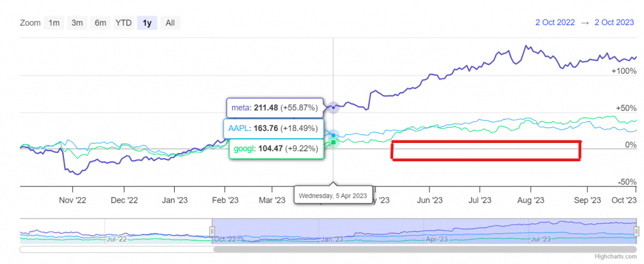The image size is (644, 264).
Task: Click the Nov '22 axis label
Action: pos(73,200)
